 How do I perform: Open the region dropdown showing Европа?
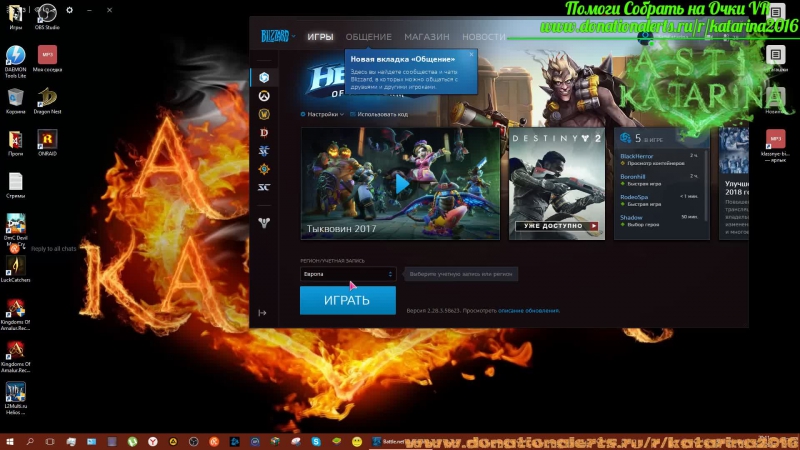click(348, 274)
